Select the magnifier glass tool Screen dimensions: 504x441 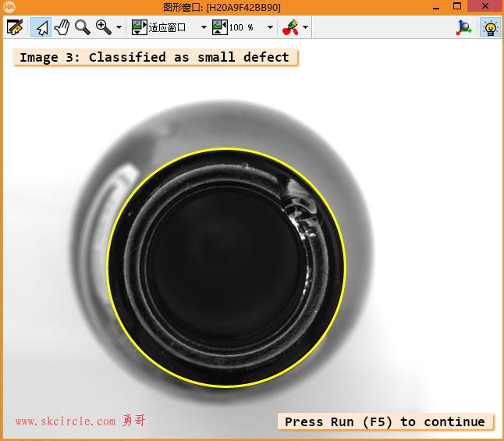(x=82, y=27)
